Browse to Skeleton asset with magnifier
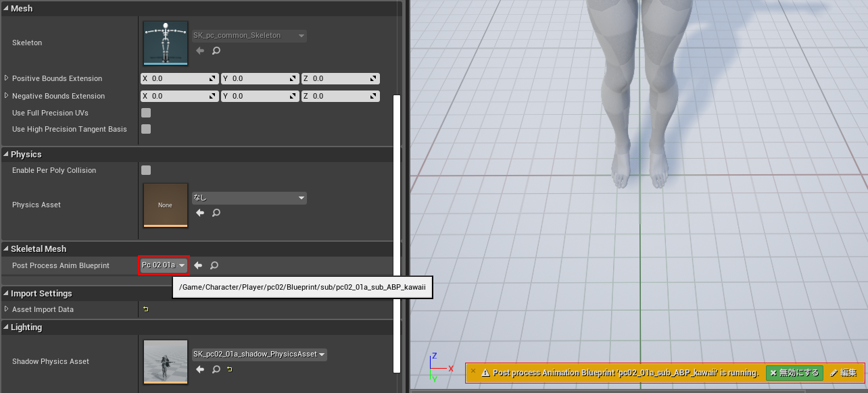The image size is (868, 393). pyautogui.click(x=216, y=51)
